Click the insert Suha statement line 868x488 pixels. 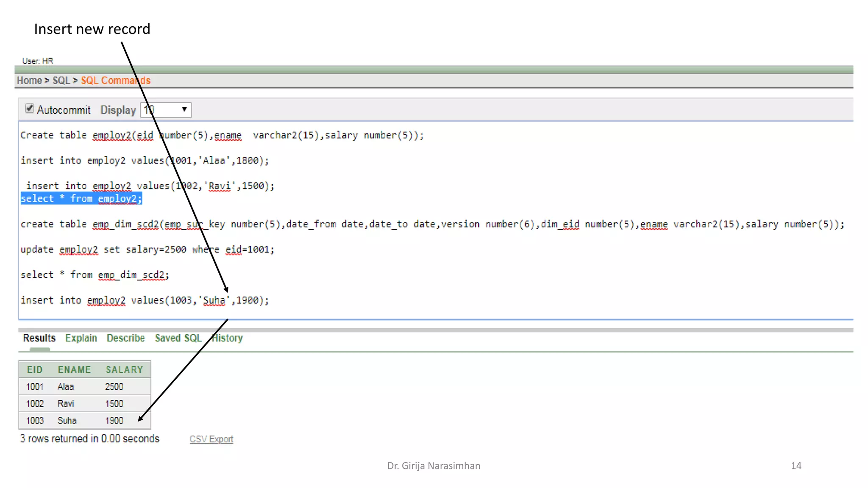coord(145,300)
